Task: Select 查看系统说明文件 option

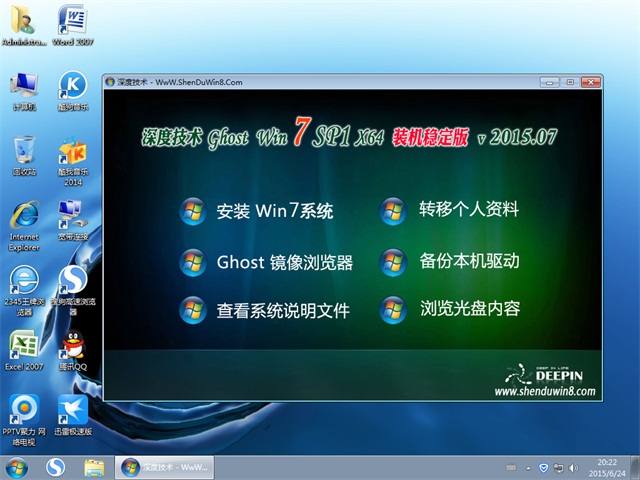Action: [x=283, y=311]
